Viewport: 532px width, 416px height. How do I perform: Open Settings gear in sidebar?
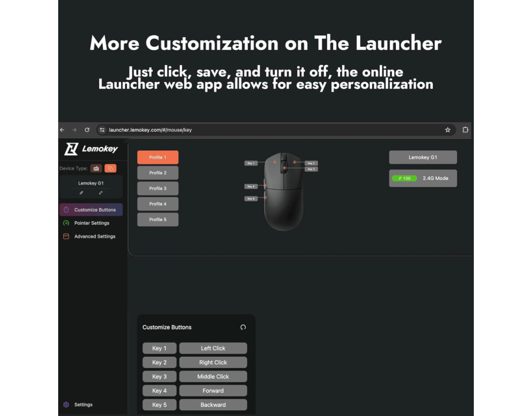coord(66,405)
